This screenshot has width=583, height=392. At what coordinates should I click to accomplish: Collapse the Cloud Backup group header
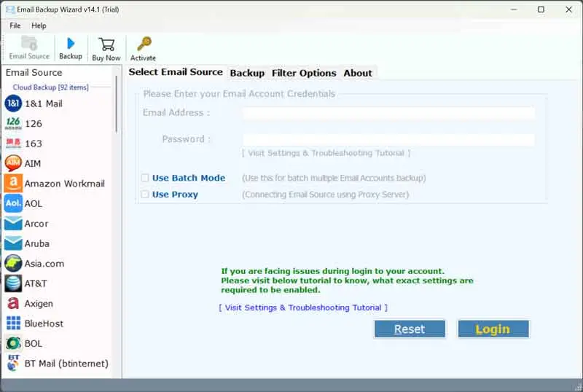(x=50, y=87)
